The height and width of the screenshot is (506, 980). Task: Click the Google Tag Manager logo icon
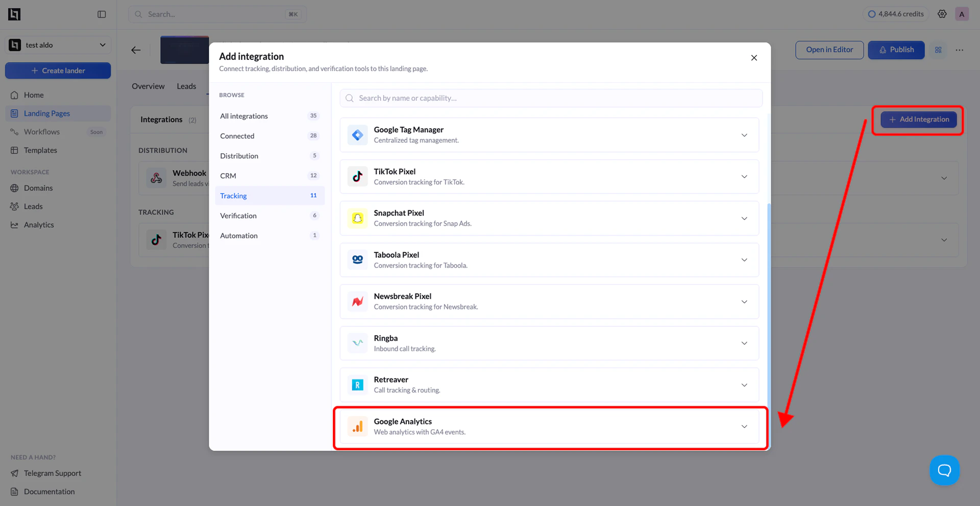coord(358,135)
